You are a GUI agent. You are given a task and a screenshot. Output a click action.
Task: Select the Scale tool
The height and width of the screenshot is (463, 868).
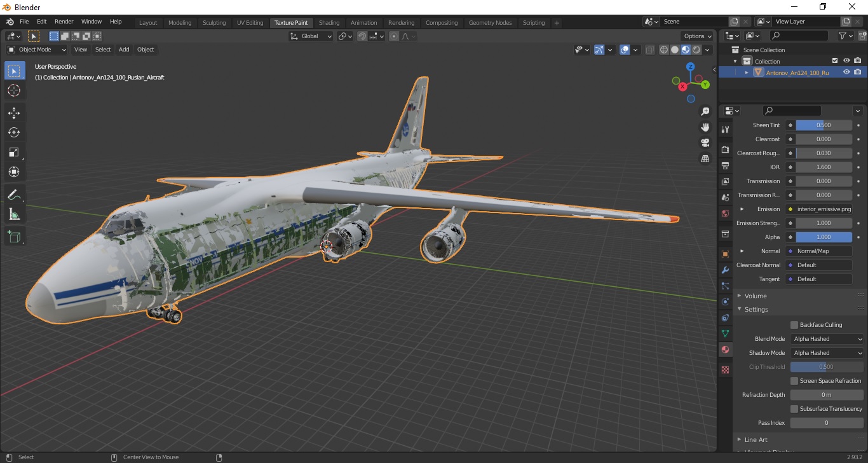pos(15,152)
